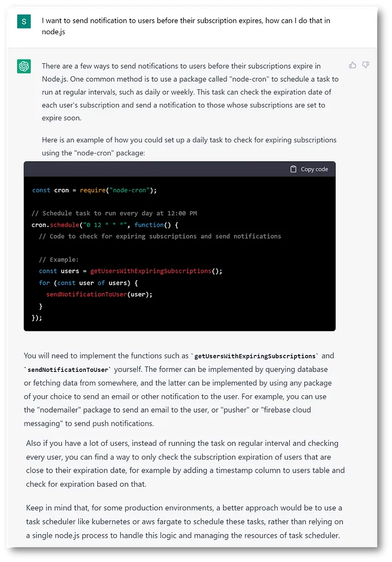
Task: Click the sentence "Here is an example of how"
Action: pyautogui.click(x=189, y=146)
